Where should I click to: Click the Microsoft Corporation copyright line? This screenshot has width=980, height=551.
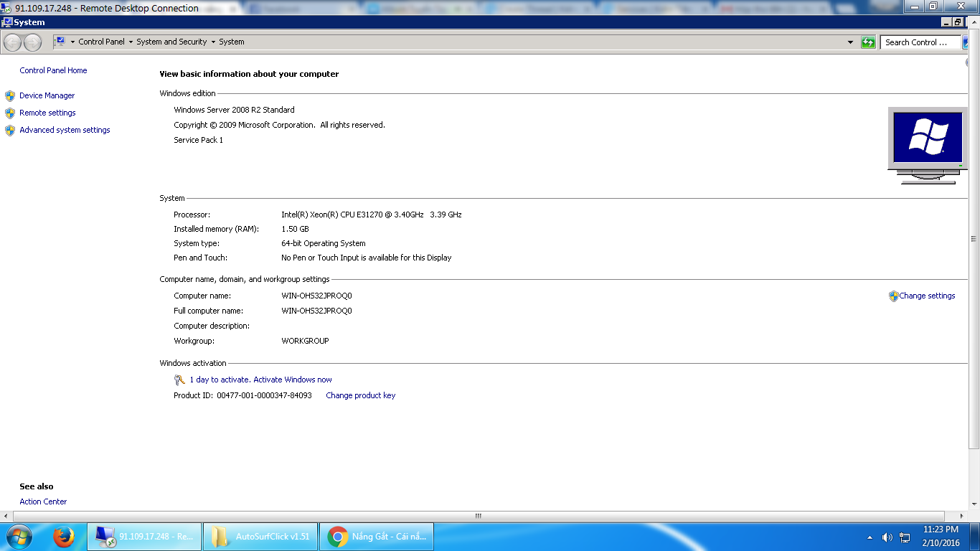click(279, 125)
